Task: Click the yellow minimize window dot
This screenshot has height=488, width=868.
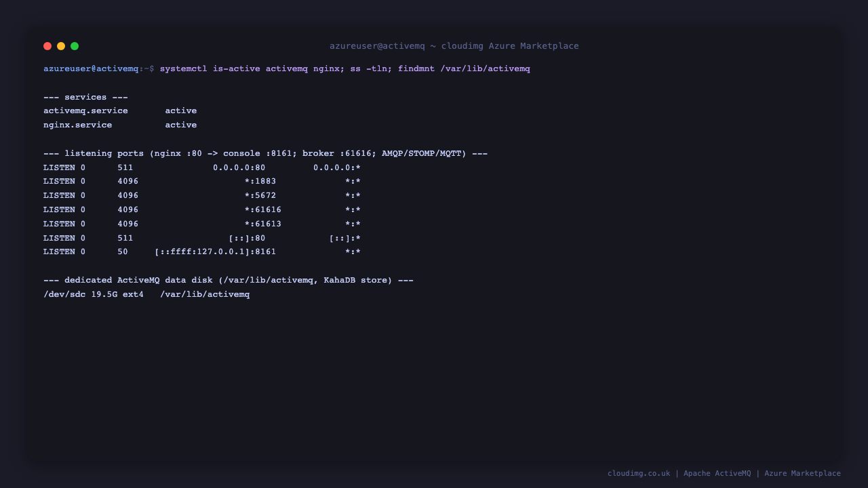Action: 61,46
